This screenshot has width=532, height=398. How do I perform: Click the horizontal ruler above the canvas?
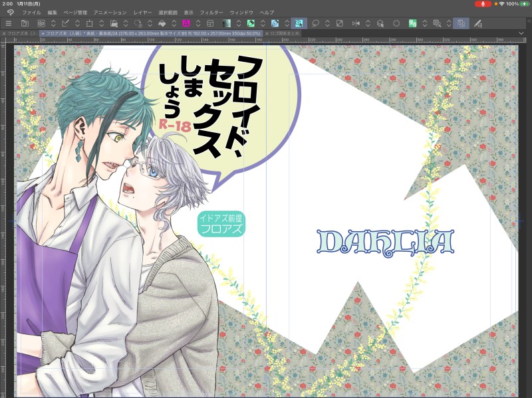coord(265,40)
